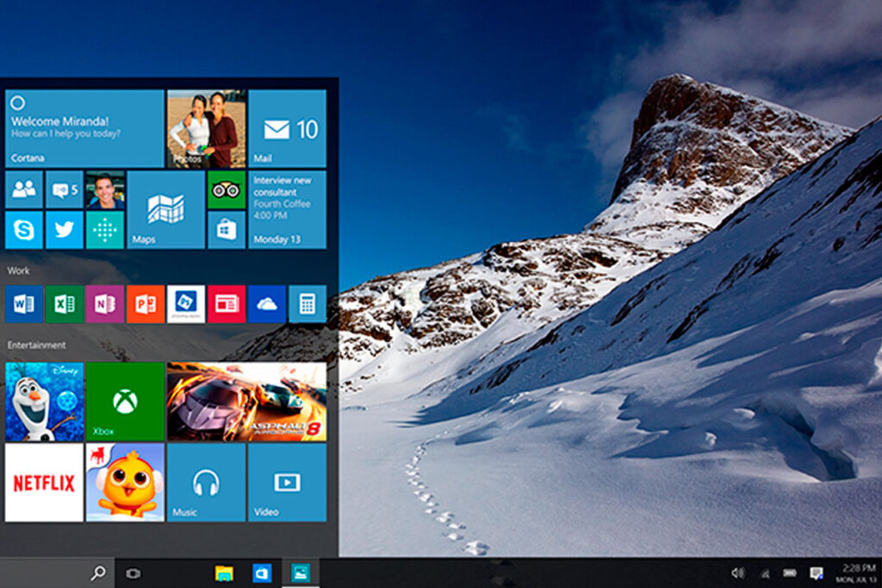This screenshot has height=588, width=882.
Task: Open the Video tile
Action: click(288, 482)
